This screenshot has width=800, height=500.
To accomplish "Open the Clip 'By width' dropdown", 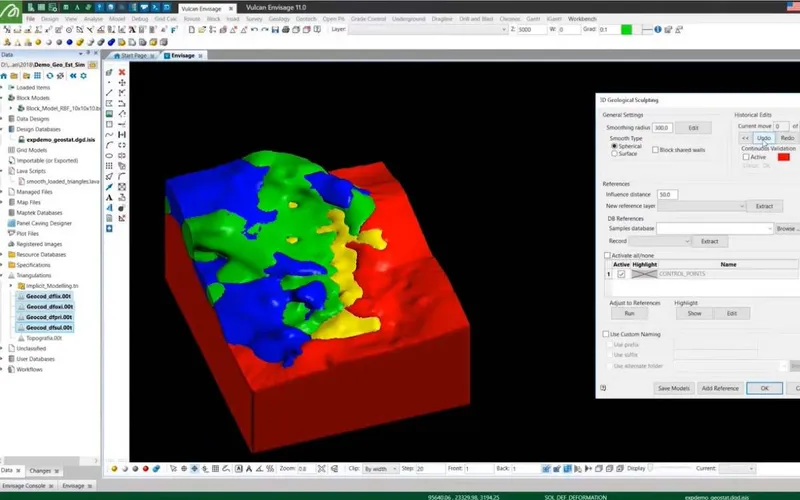I will [x=380, y=469].
